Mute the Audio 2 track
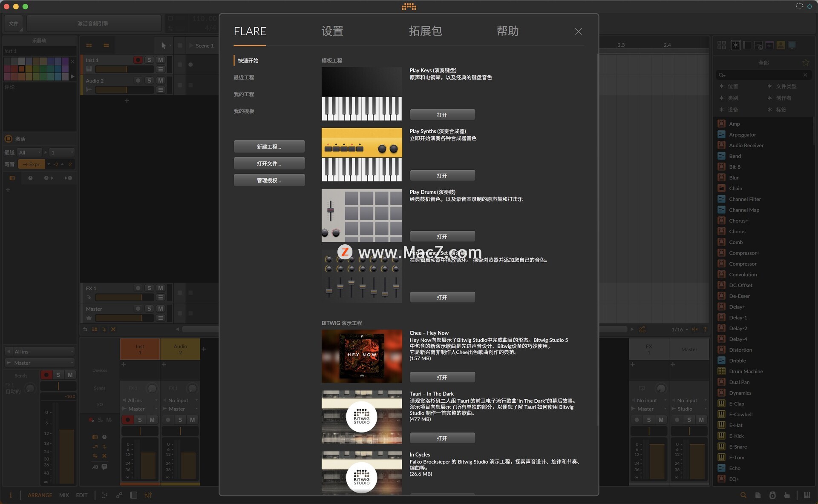This screenshot has width=818, height=504. pos(161,80)
